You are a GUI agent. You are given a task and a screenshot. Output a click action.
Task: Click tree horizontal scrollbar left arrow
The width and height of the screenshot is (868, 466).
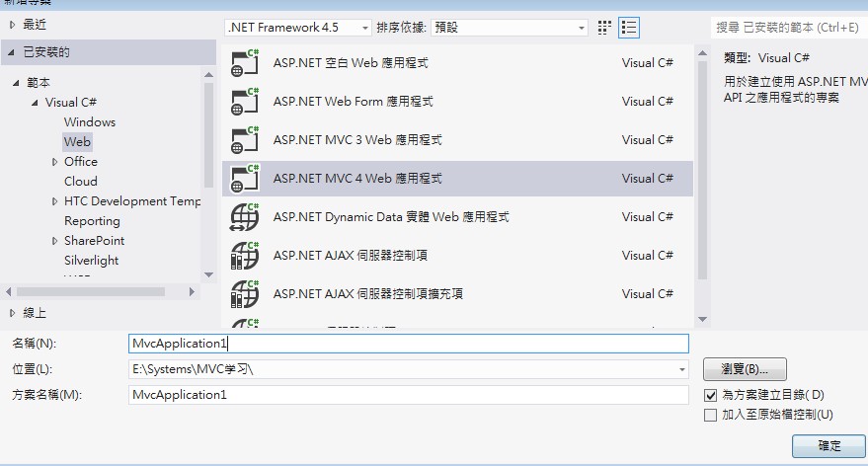point(8,291)
